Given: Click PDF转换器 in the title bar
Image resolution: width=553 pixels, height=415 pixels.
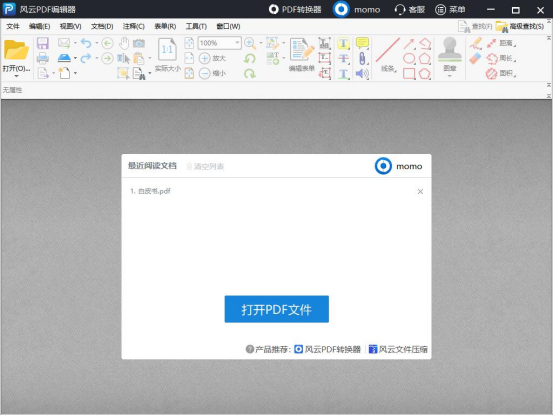Looking at the screenshot, I should pyautogui.click(x=295, y=10).
